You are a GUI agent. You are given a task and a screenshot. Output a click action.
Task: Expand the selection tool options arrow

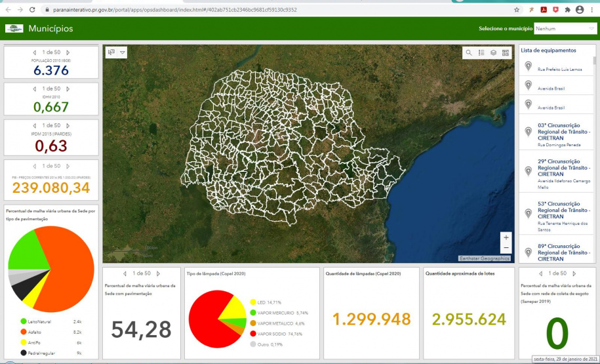(122, 52)
